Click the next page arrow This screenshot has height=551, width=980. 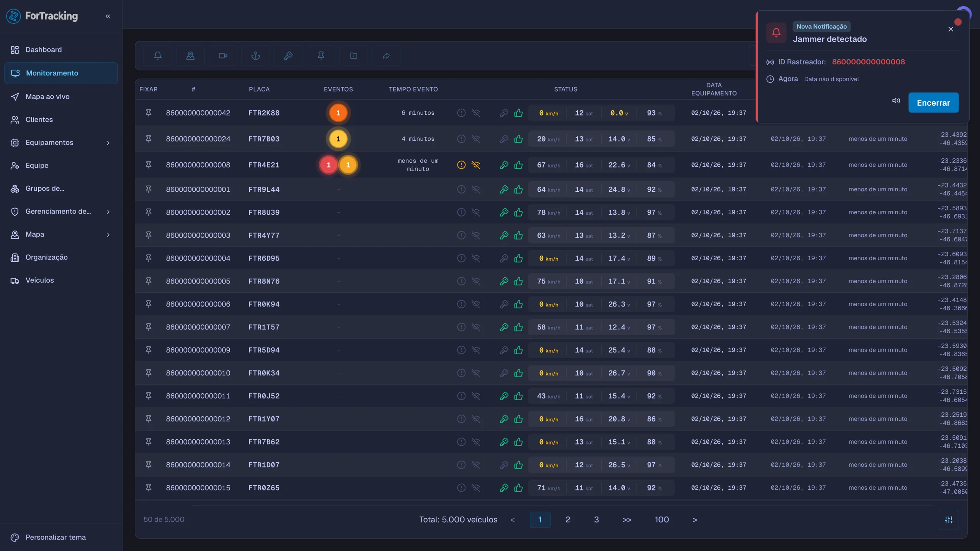point(695,520)
